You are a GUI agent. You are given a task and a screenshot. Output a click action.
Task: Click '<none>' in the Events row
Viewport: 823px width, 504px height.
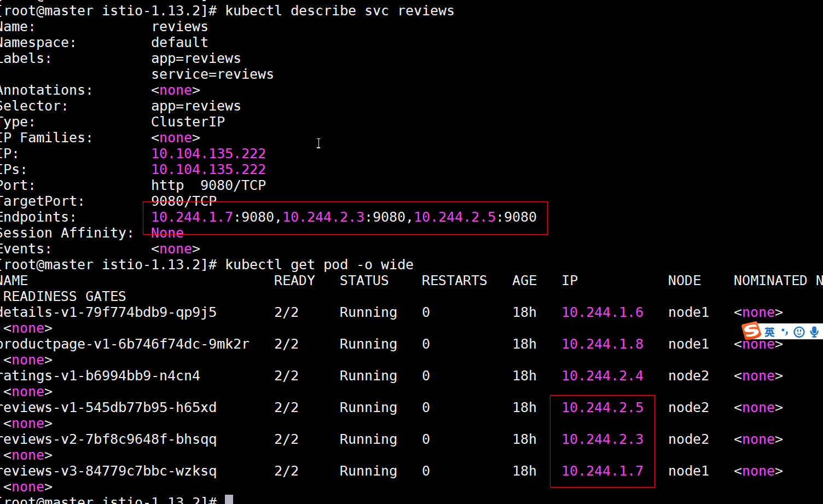coord(176,249)
